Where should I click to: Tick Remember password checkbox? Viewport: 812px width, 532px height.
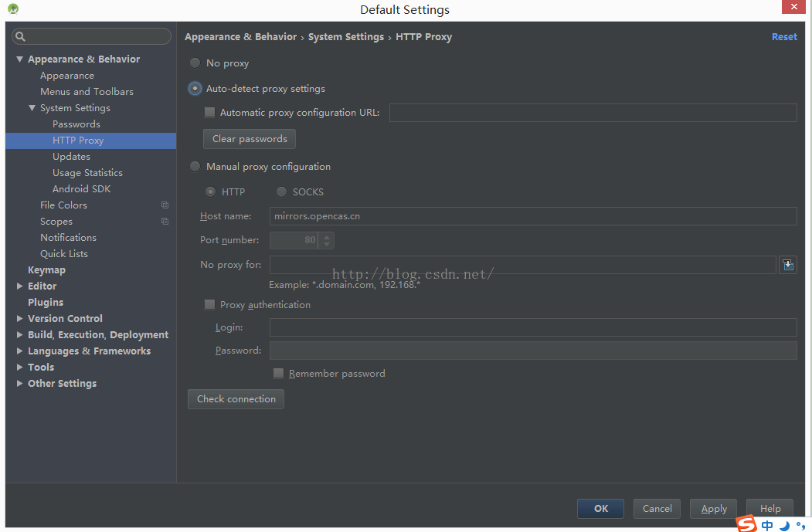point(279,373)
